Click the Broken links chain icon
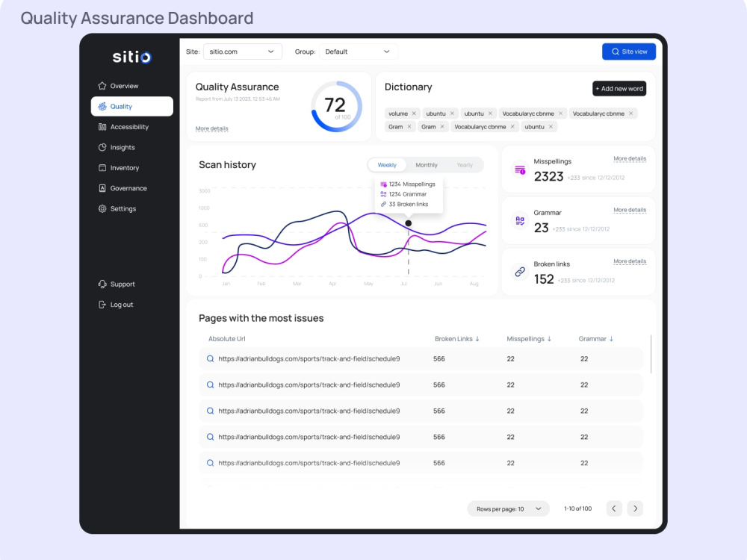Viewport: 747px width, 560px height. [x=520, y=272]
